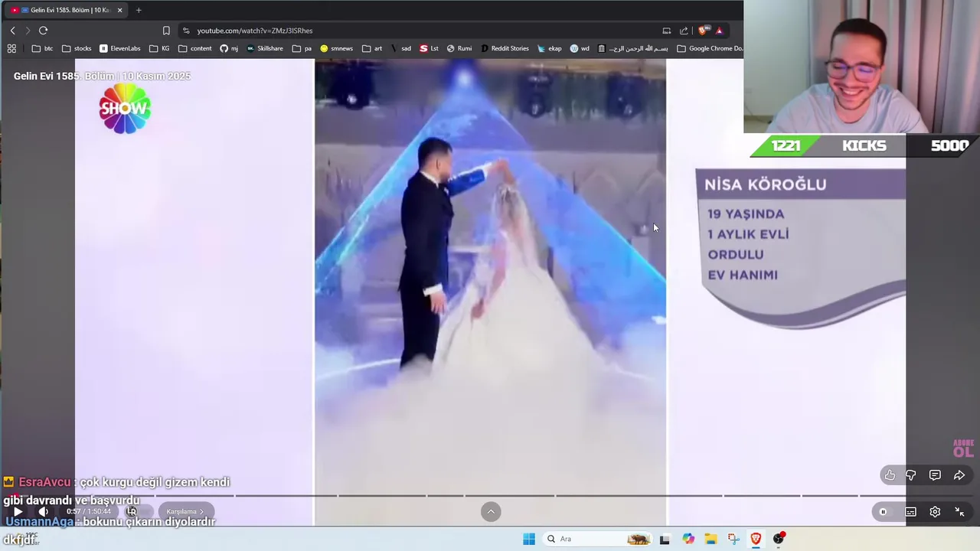Screen dimensions: 980x551
Task: Expand the more videos up-arrow button
Action: (491, 512)
